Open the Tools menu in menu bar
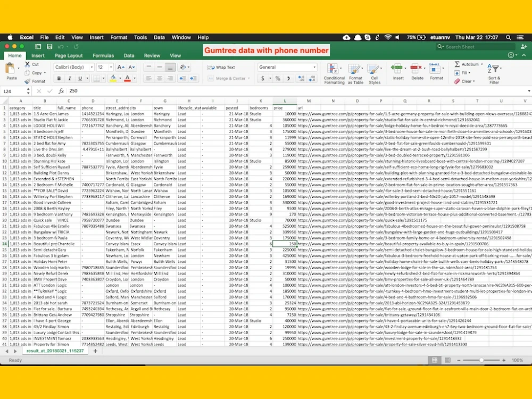Viewport: 532px width, 399px height. coord(140,37)
